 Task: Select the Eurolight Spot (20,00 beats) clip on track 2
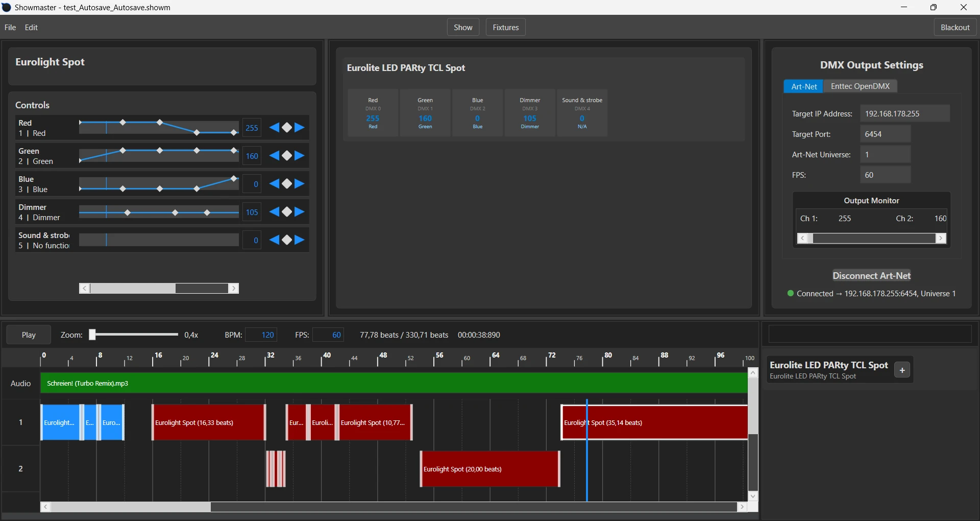pos(489,469)
